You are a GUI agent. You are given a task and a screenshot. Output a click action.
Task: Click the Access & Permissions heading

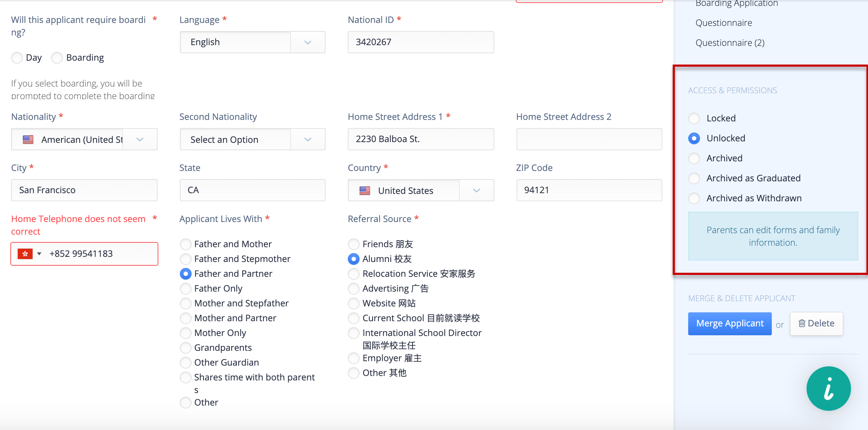pyautogui.click(x=733, y=90)
